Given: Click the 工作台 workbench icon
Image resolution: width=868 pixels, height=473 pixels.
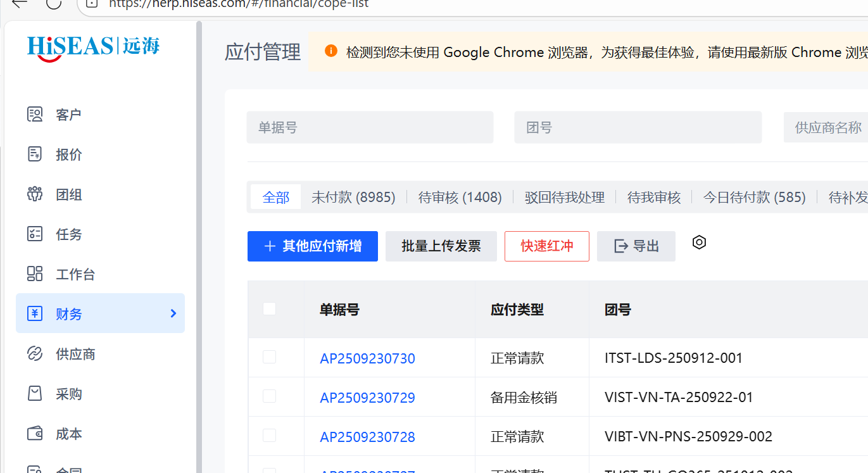Looking at the screenshot, I should [35, 274].
